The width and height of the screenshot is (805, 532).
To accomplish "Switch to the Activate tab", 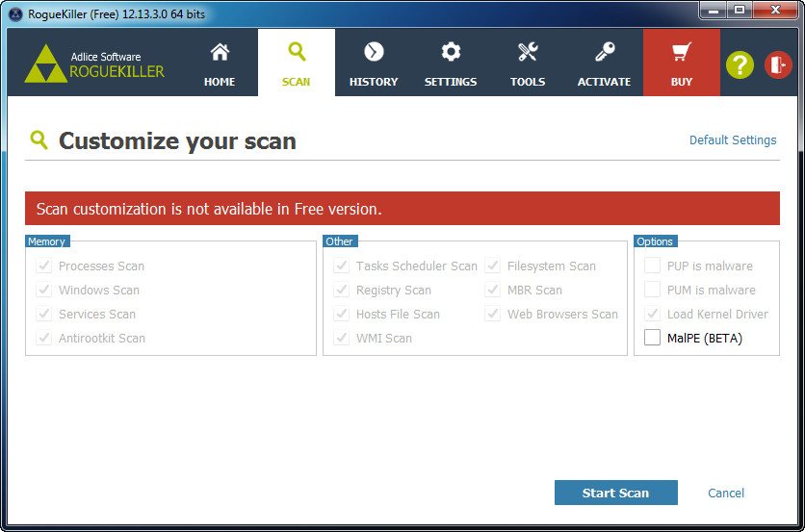I will (x=605, y=63).
